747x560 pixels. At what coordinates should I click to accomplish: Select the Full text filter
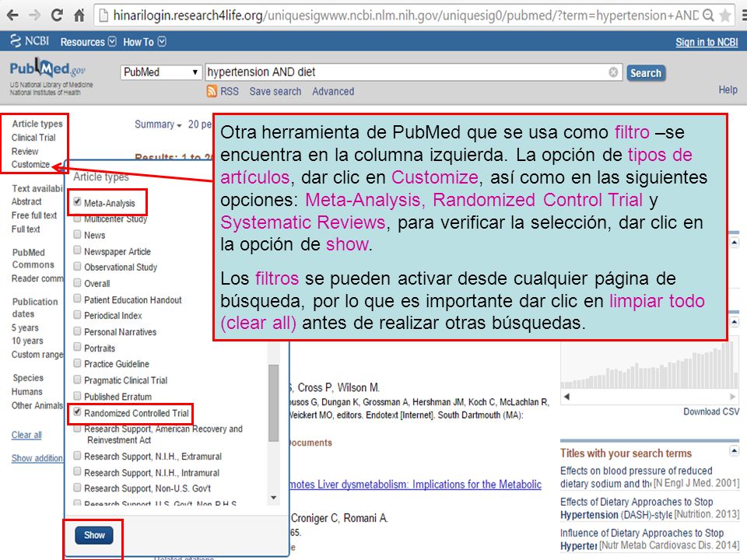pyautogui.click(x=26, y=229)
